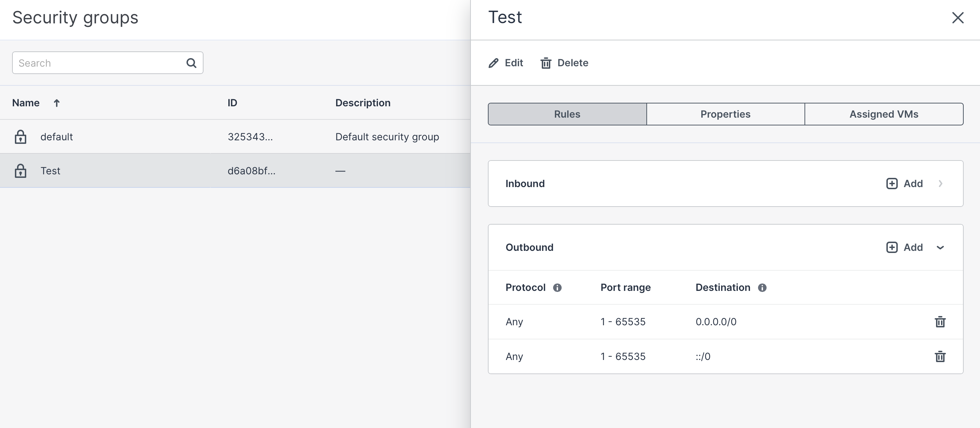Click the search magnifier icon
Viewport: 980px width, 428px height.
click(191, 63)
